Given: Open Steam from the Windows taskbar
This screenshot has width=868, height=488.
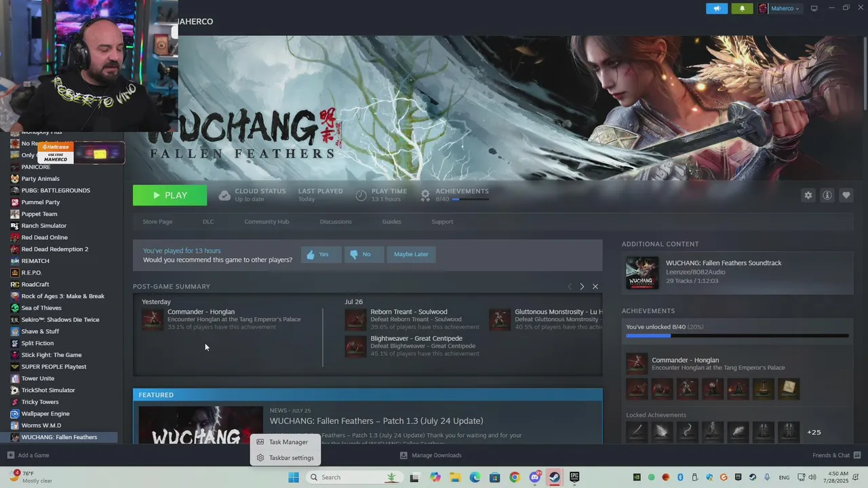Looking at the screenshot, I should [555, 477].
